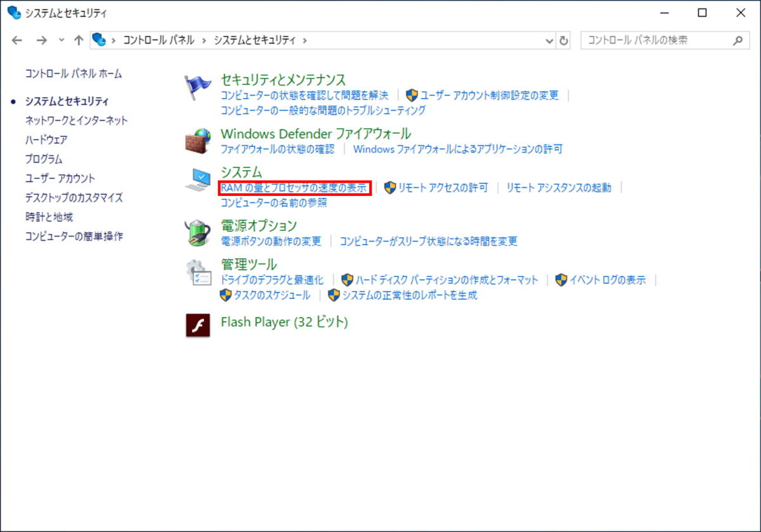Click the System computer monitor icon
Image resolution: width=761 pixels, height=532 pixels.
197,180
